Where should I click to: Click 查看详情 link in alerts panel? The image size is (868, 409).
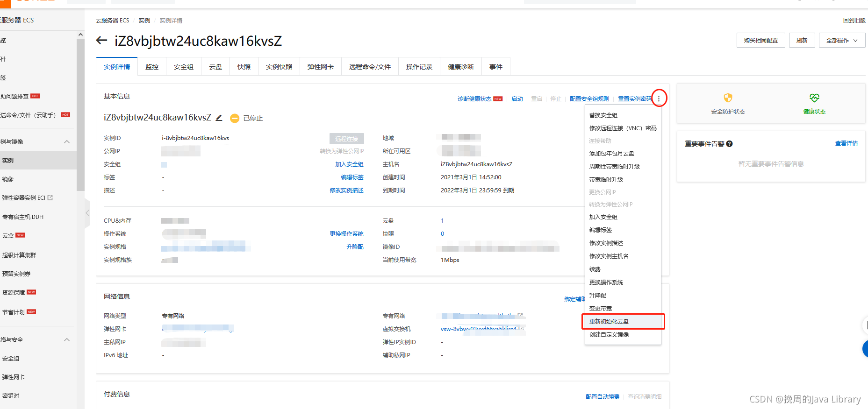846,143
